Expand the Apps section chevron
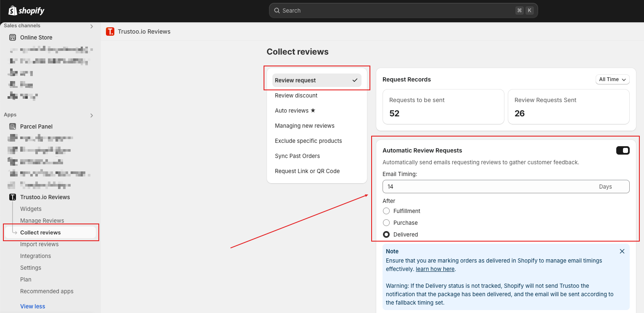Viewport: 644px width, 313px height. [x=92, y=115]
